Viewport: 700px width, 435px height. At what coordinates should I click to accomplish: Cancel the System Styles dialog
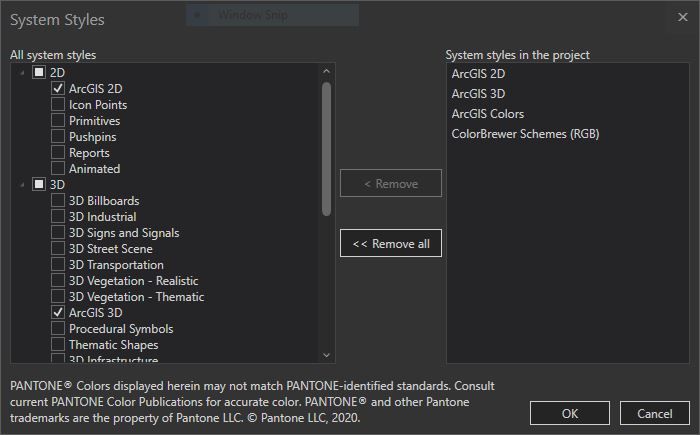[655, 413]
